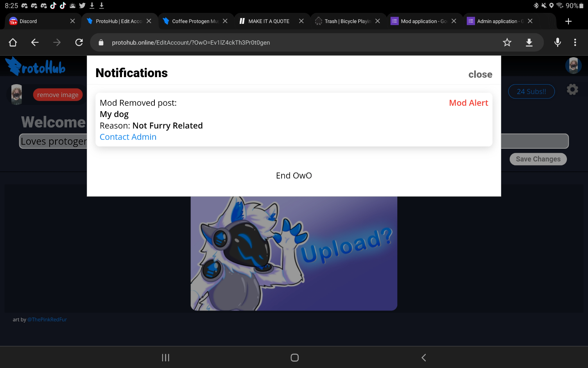Click the remove image button

coord(57,95)
